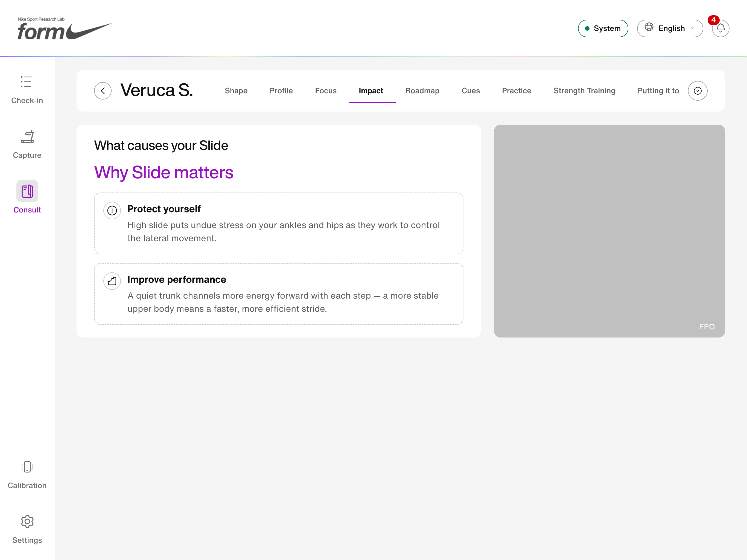Open the Strength Training tab
This screenshot has width=747, height=560.
click(584, 91)
